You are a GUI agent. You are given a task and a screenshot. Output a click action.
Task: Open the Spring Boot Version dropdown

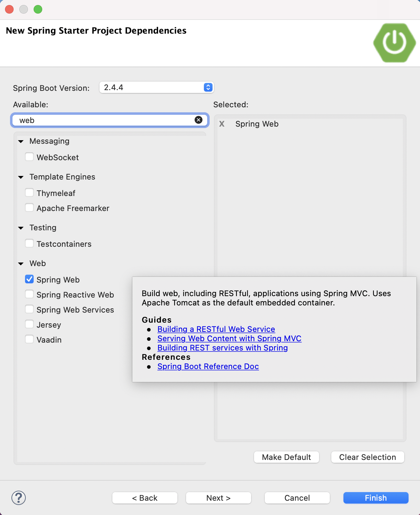click(x=156, y=87)
